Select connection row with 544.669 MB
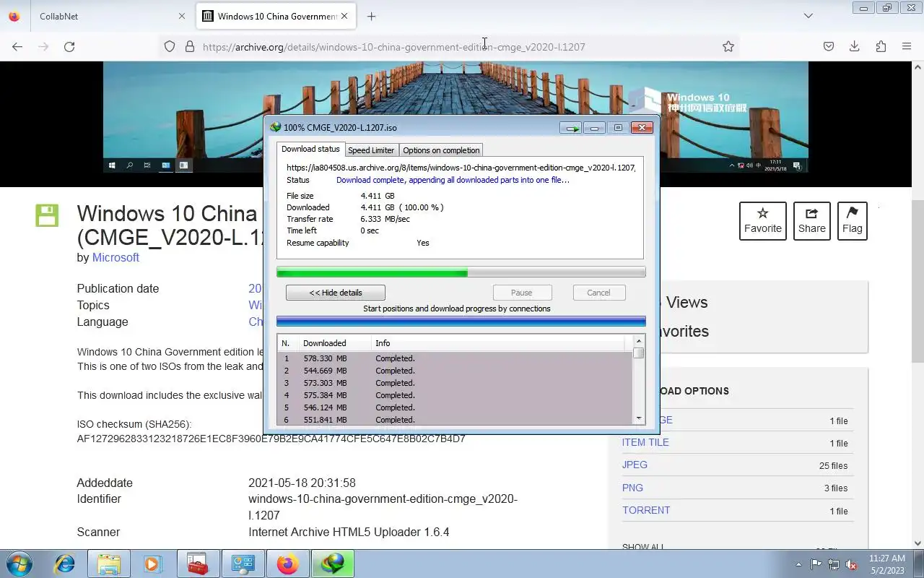924x578 pixels. [455, 371]
